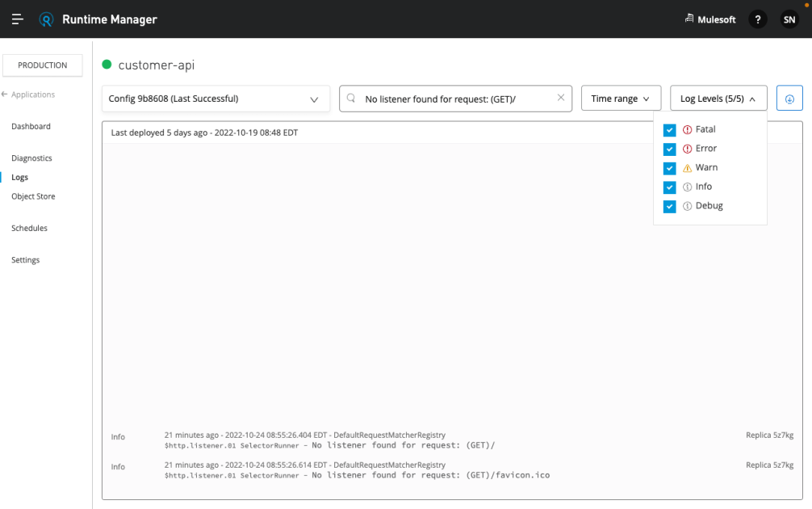
Task: Clear the log search filter with the X
Action: pos(561,98)
